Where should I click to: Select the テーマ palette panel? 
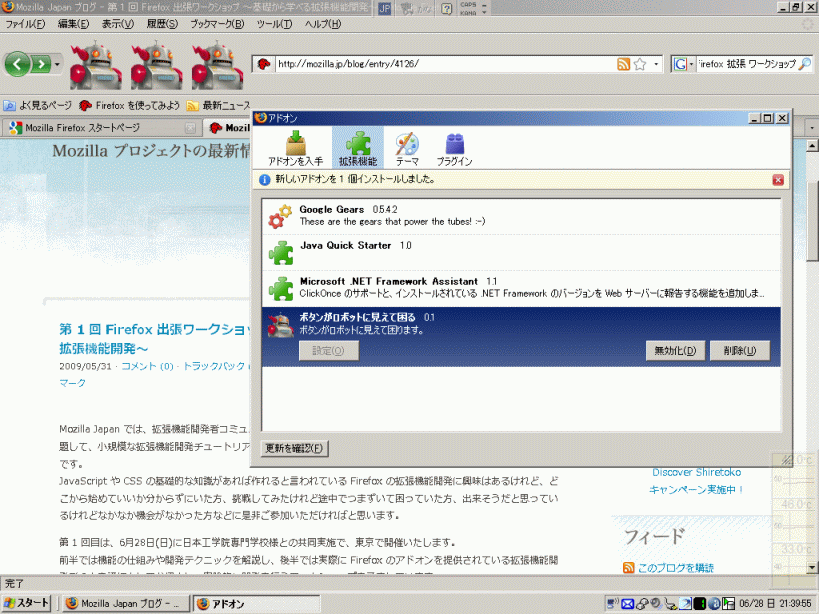pyautogui.click(x=407, y=148)
